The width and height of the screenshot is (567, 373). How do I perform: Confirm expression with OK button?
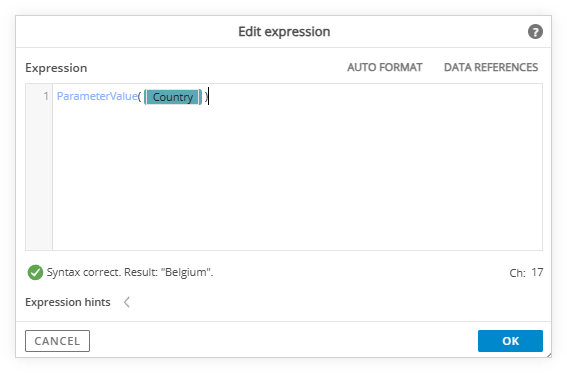[510, 341]
